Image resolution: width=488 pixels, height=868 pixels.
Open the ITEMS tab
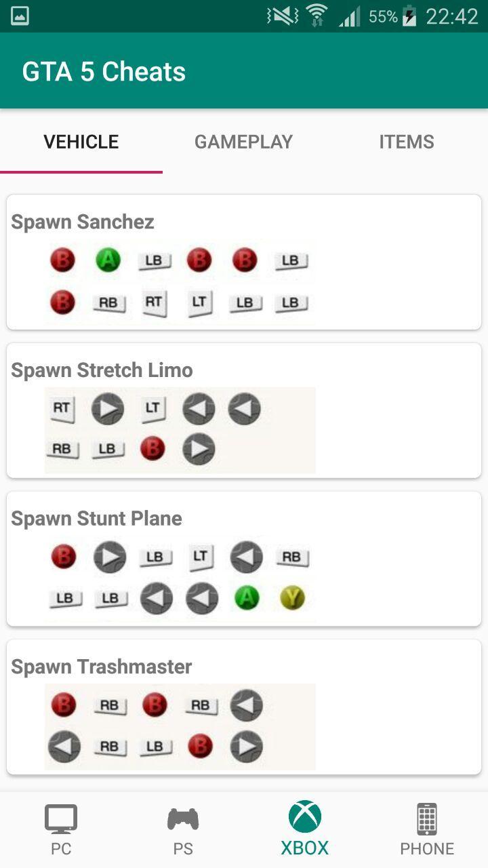click(x=406, y=142)
